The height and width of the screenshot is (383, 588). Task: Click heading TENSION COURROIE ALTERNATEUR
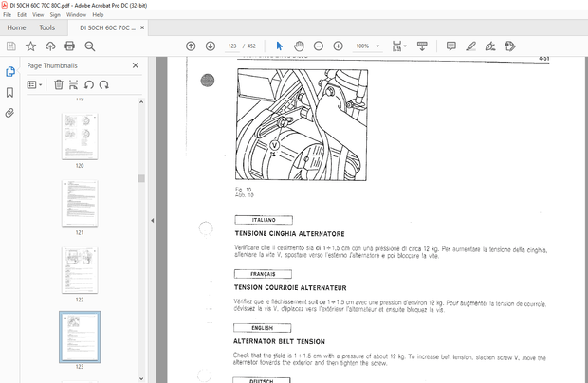point(290,288)
